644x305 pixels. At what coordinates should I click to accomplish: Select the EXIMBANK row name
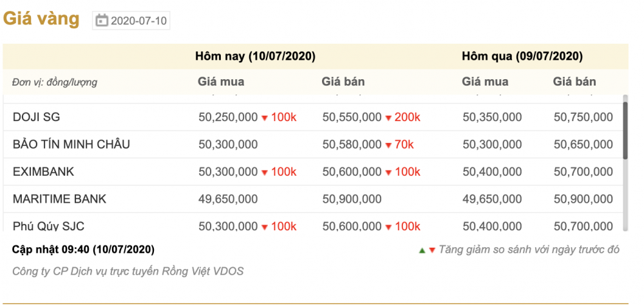click(44, 172)
